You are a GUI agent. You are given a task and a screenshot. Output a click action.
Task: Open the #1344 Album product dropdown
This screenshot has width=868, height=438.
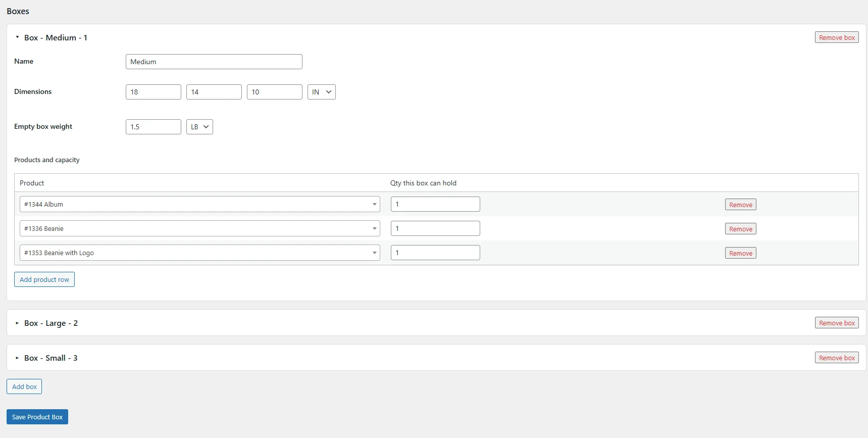pos(200,204)
